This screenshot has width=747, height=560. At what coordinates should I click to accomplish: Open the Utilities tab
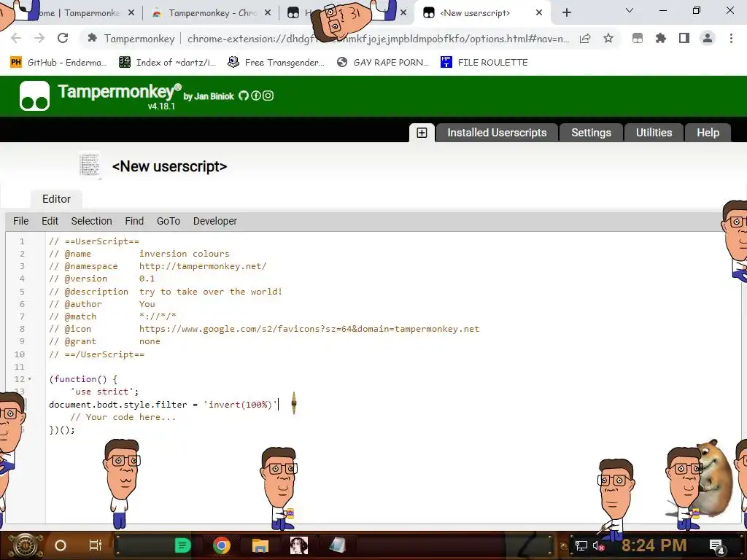point(654,133)
